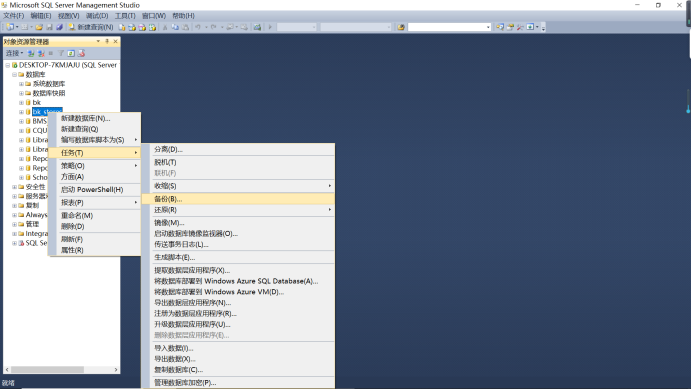Click the Save All toolbar icon

point(59,27)
